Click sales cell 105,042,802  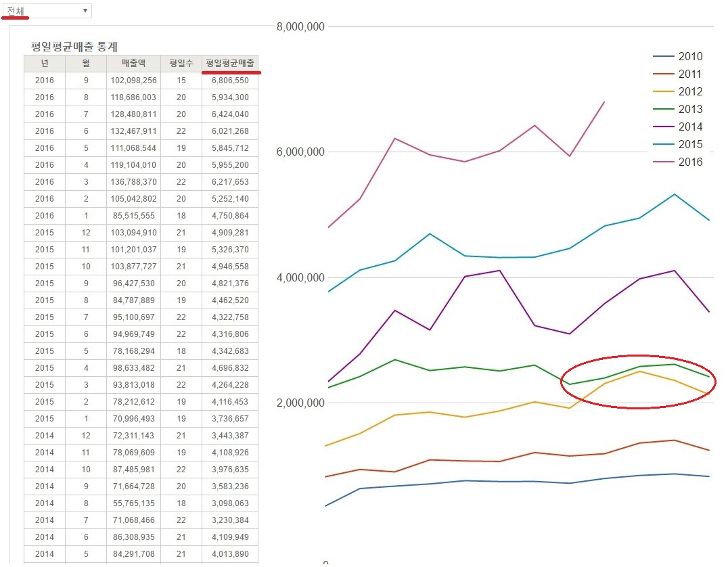click(x=134, y=199)
